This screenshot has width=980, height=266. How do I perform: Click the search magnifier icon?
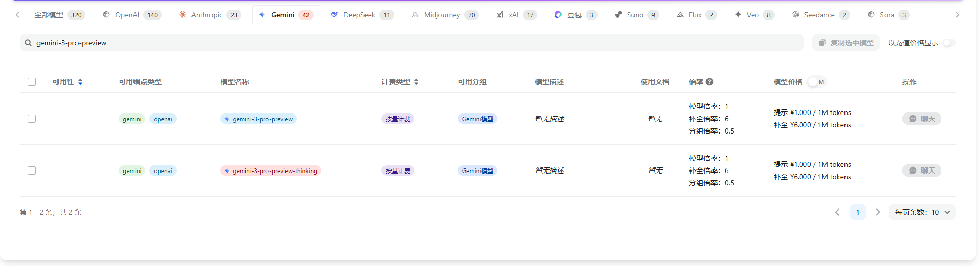coord(28,43)
